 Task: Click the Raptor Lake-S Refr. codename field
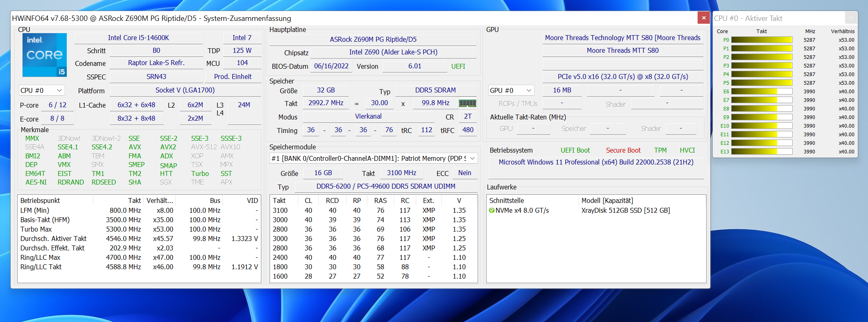156,63
